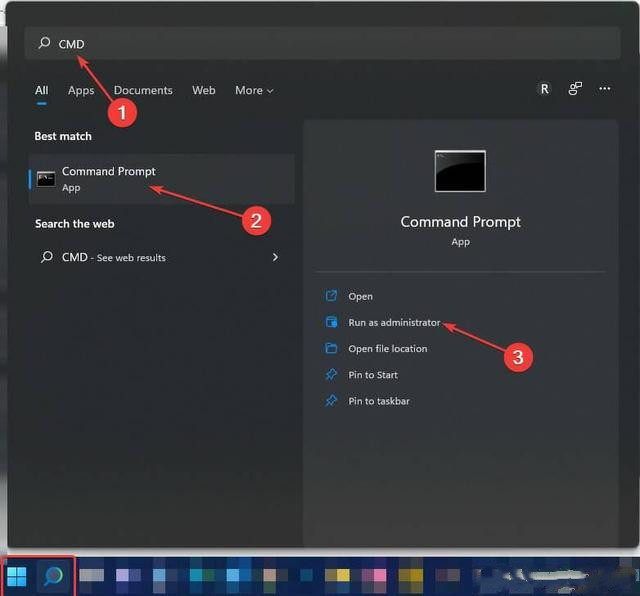Click the Best match heading text

pyautogui.click(x=63, y=136)
